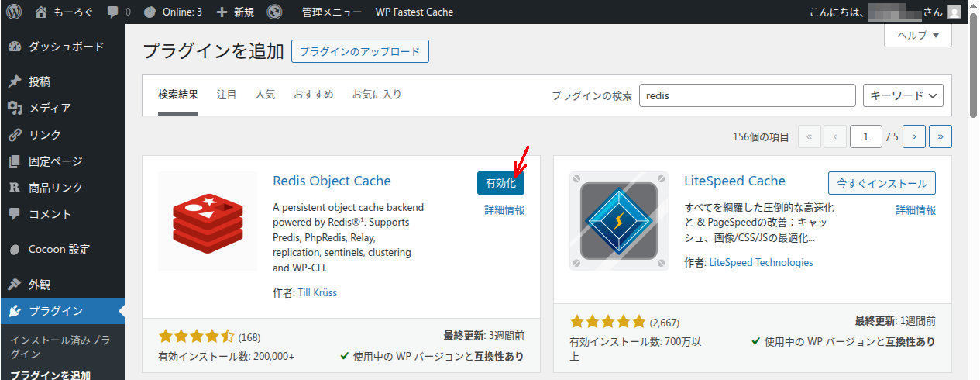The height and width of the screenshot is (380, 980).
Task: Open 詳細情報 for Redis Object Cache
Action: pyautogui.click(x=504, y=209)
